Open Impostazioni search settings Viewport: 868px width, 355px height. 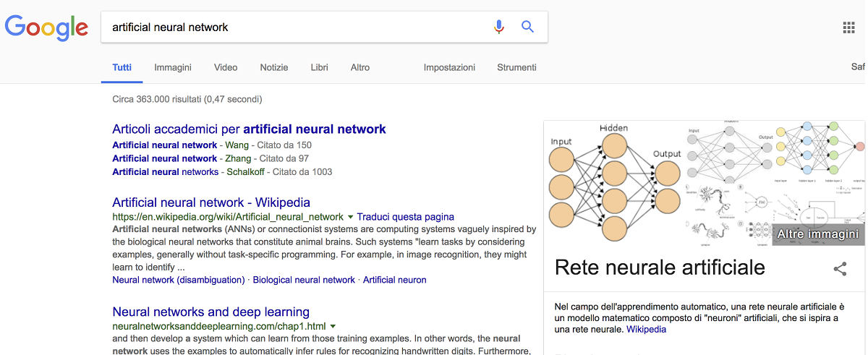click(449, 68)
